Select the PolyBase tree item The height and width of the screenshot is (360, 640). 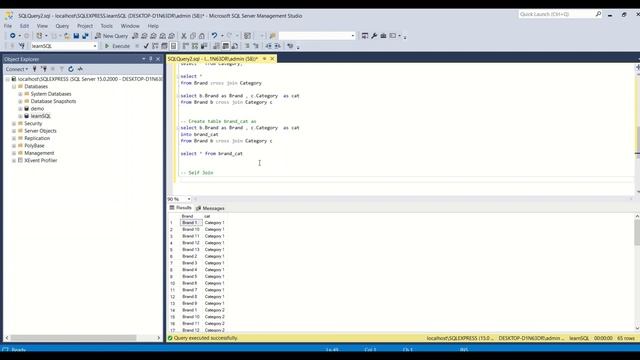click(x=34, y=146)
